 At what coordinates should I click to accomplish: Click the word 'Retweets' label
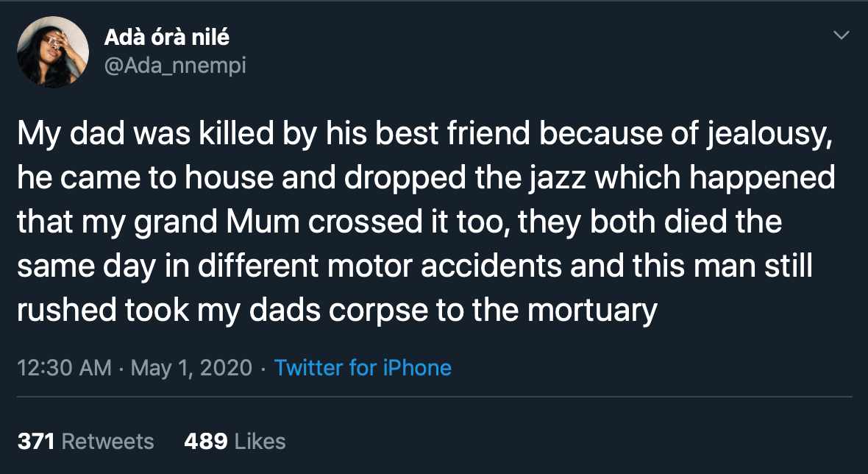[x=108, y=441]
